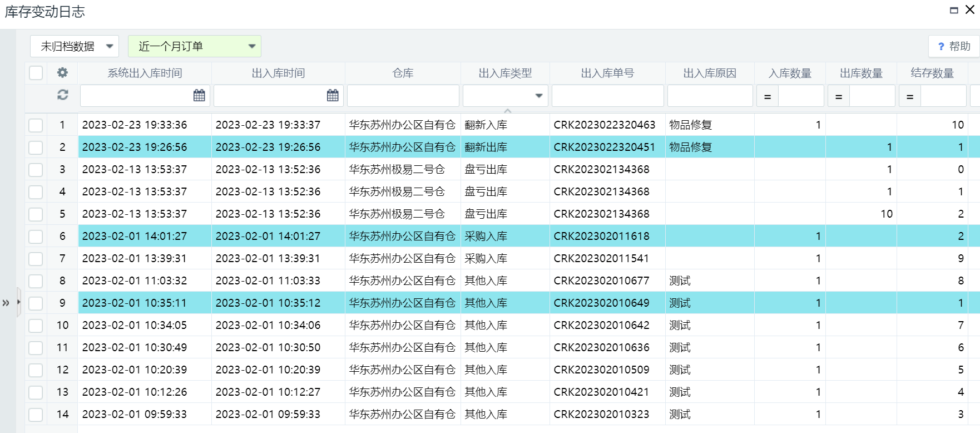Select order number CRK202302011541
This screenshot has height=433, width=980.
pos(601,258)
